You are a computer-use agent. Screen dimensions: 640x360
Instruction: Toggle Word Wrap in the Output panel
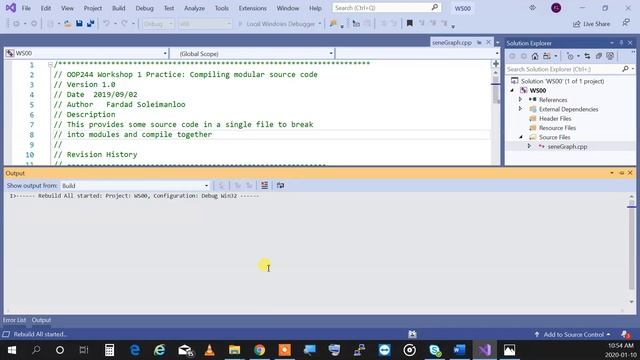280,185
